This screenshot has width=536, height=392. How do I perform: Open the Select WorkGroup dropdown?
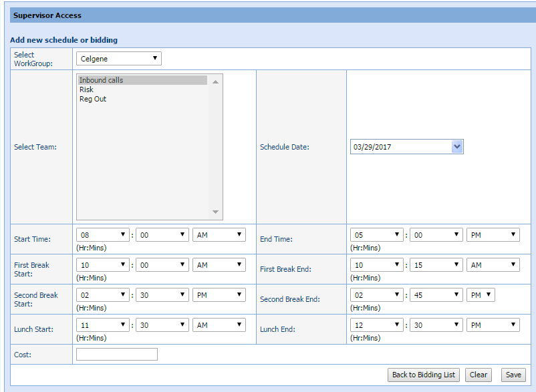pos(118,59)
